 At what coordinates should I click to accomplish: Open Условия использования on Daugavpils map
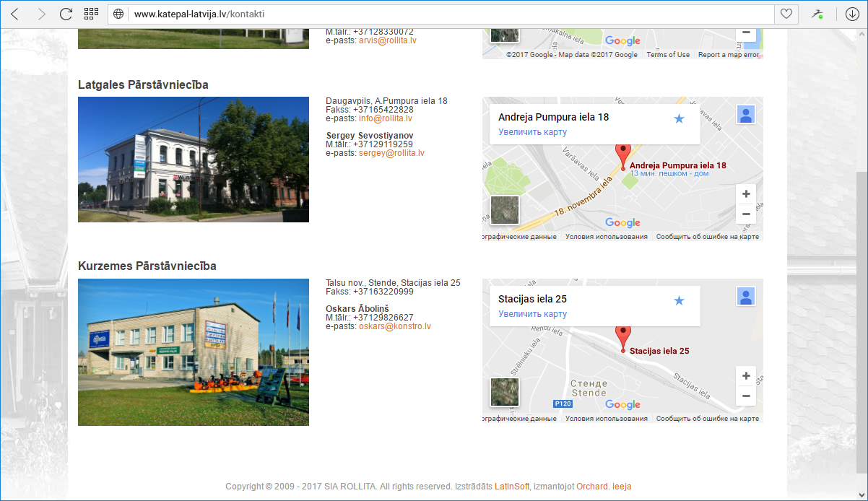(607, 237)
